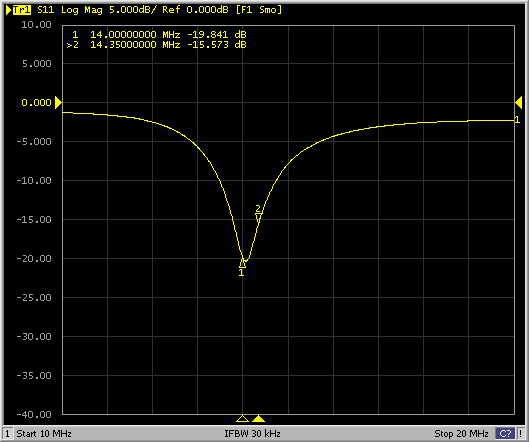Click the C? correction status indicator
This screenshot has height=442, width=529.
505,433
